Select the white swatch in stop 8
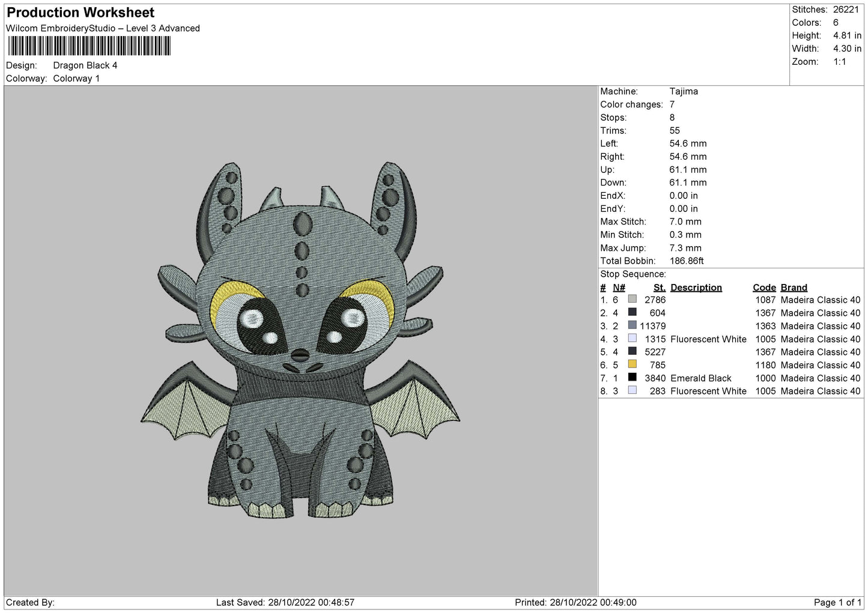 coord(632,390)
